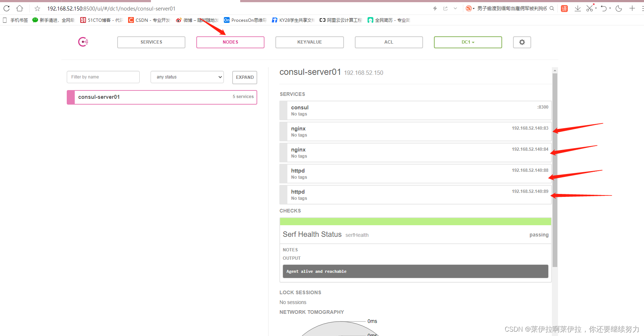The width and height of the screenshot is (644, 336).
Task: Switch to the NODES tab
Action: (230, 42)
